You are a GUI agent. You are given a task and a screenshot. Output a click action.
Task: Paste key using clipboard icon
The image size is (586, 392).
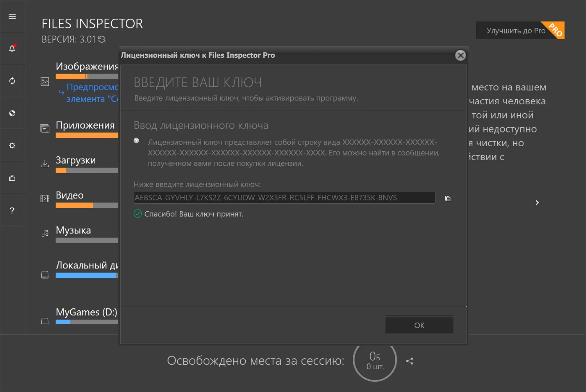(448, 199)
